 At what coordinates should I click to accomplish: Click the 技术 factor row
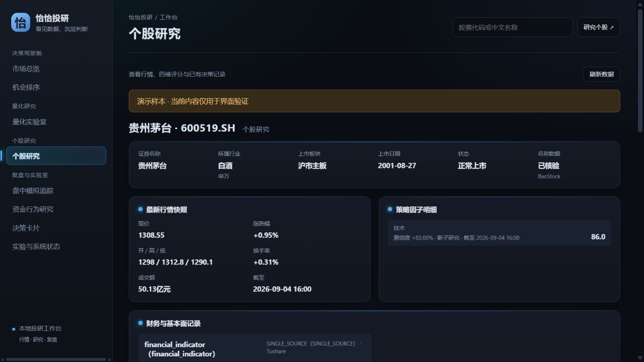(x=499, y=233)
